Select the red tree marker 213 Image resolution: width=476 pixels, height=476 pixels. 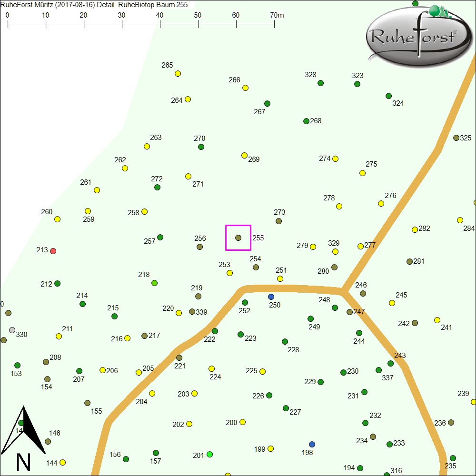coord(53,251)
